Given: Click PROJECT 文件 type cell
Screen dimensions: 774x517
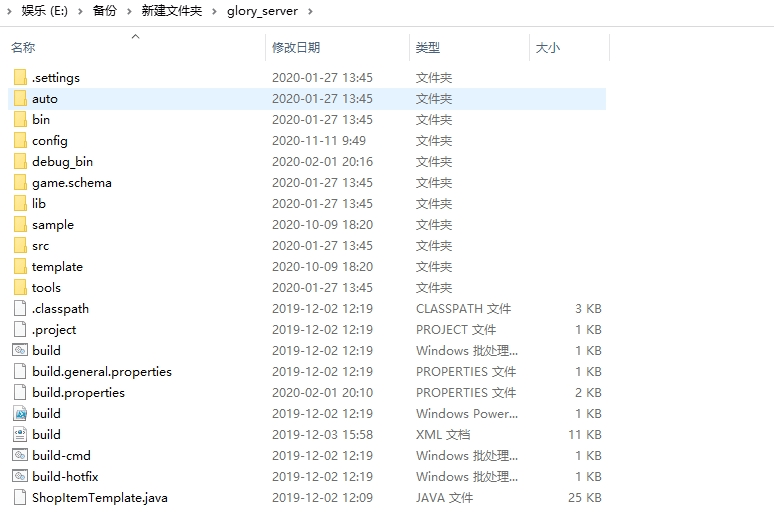Looking at the screenshot, I should (456, 329).
